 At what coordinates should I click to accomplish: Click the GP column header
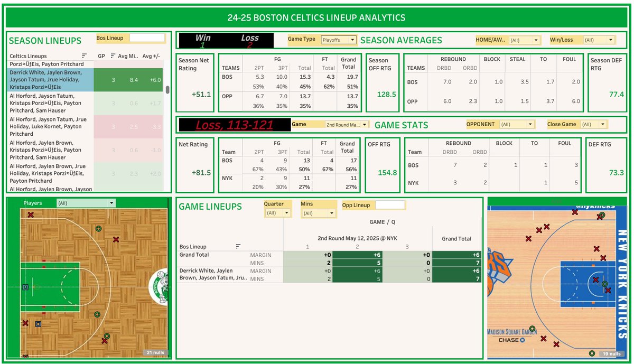point(101,56)
